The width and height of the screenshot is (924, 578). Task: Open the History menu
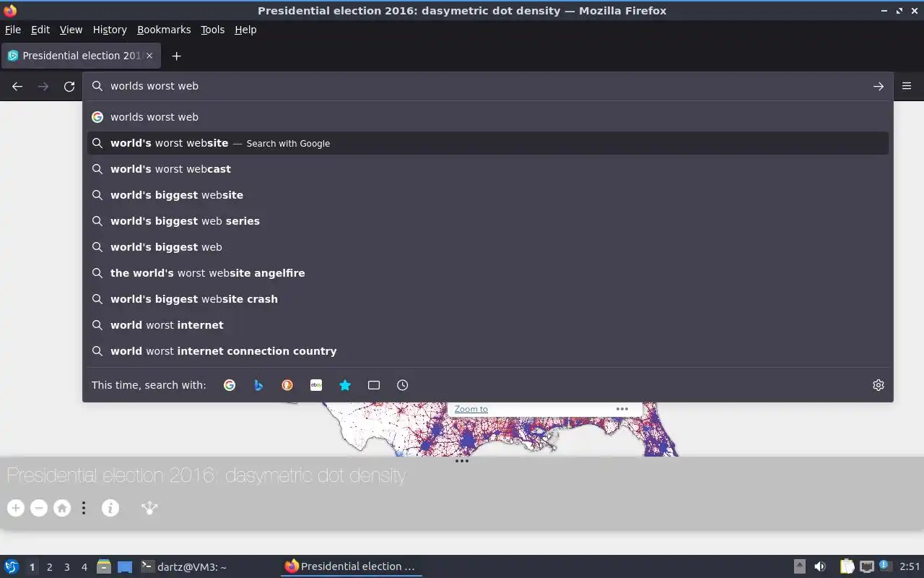point(110,30)
